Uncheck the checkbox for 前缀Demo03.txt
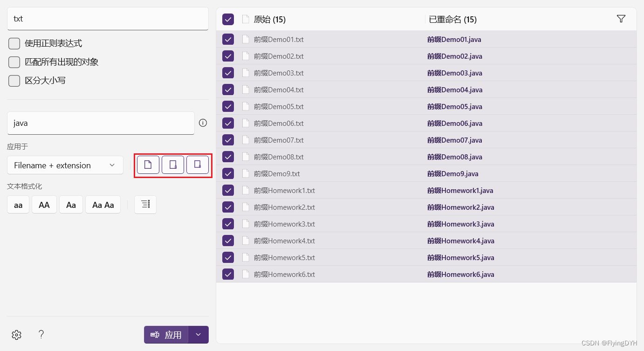 [228, 73]
